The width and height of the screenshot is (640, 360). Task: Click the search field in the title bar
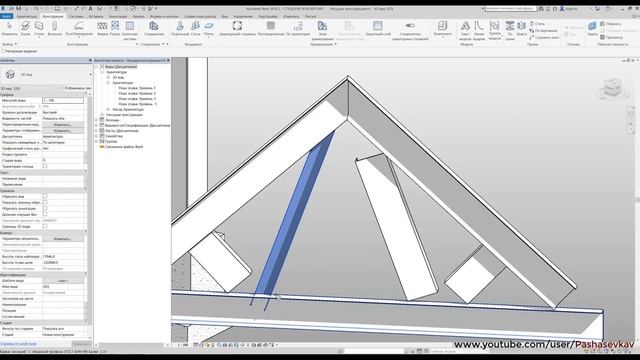click(510, 8)
